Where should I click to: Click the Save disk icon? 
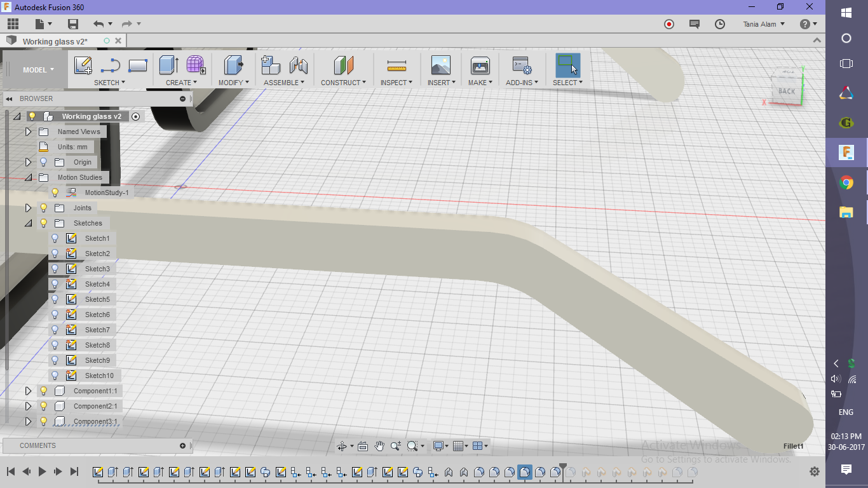[x=73, y=24]
